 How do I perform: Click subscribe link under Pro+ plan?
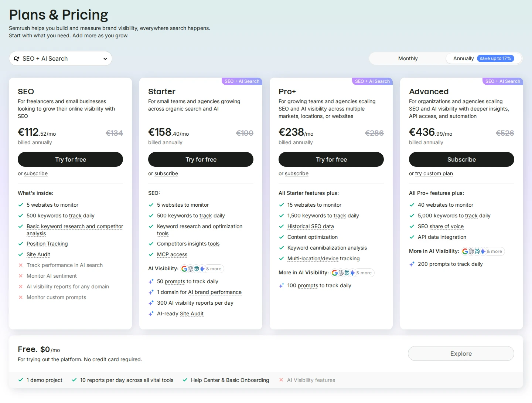point(297,173)
